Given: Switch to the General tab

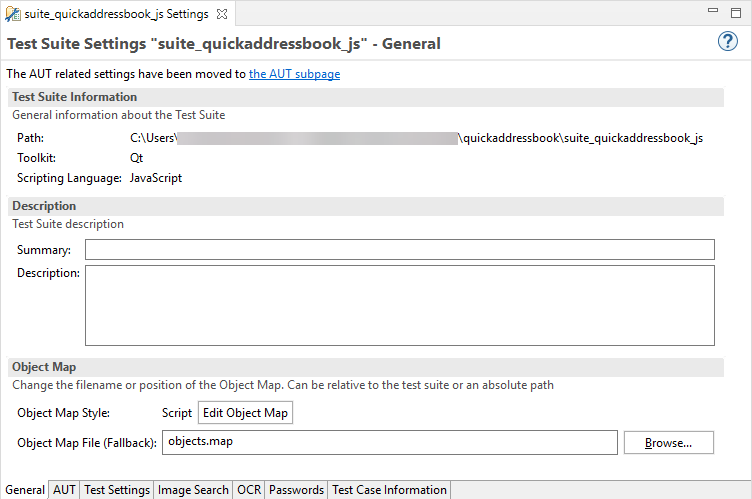Looking at the screenshot, I should 25,490.
